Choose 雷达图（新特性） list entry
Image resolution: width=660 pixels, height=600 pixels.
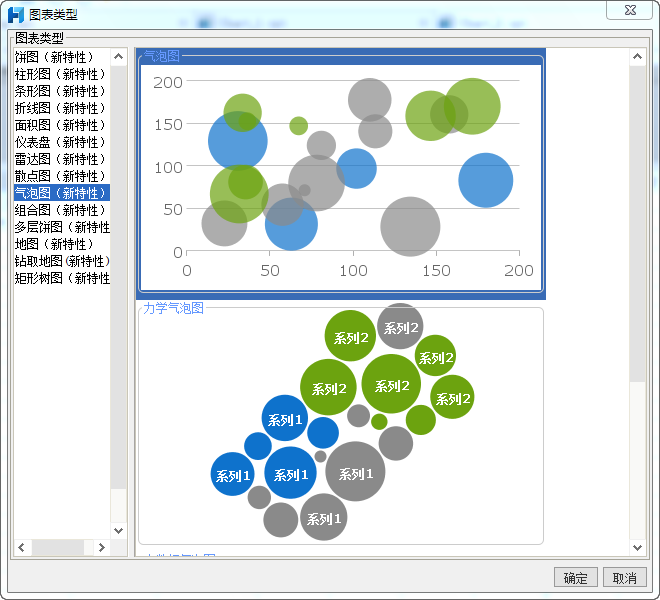click(62, 159)
